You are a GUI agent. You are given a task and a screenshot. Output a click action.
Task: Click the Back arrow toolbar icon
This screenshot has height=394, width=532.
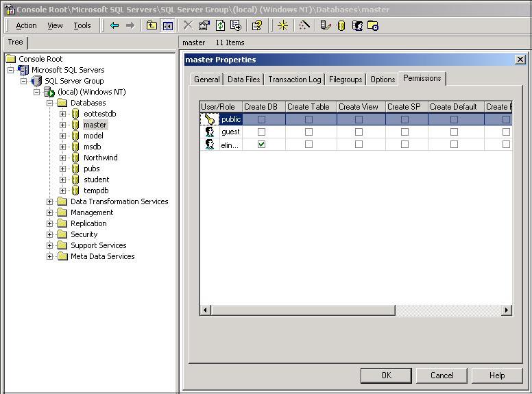coord(114,25)
